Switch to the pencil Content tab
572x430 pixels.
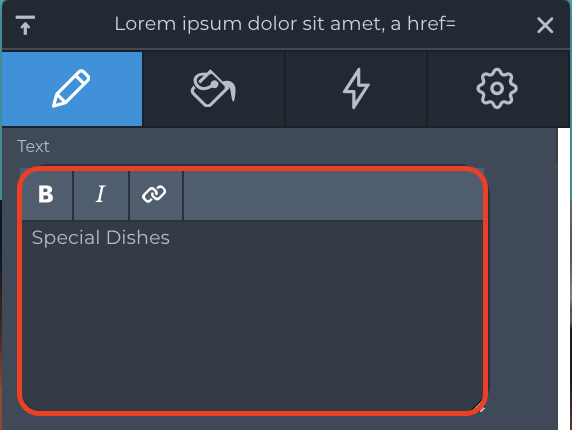(x=72, y=89)
